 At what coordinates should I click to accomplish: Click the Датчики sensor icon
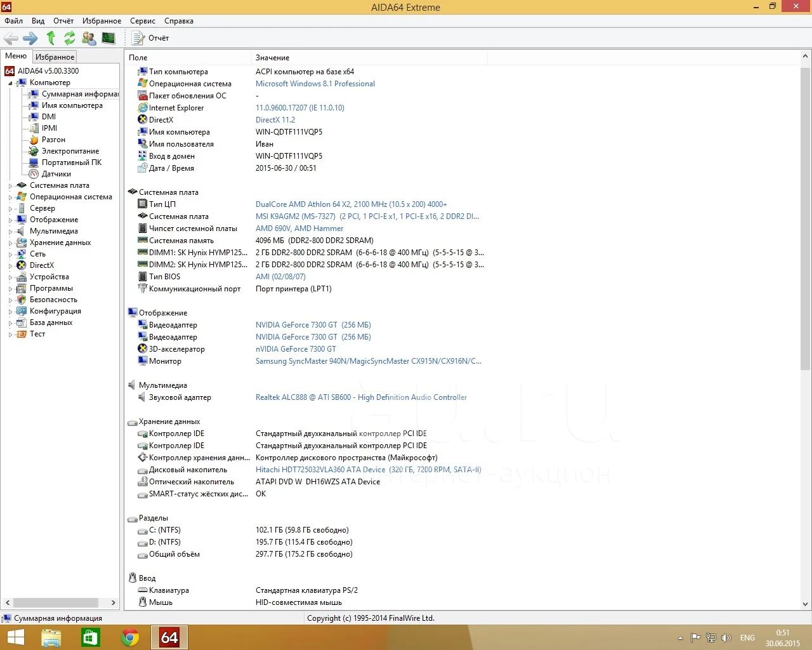[x=34, y=174]
